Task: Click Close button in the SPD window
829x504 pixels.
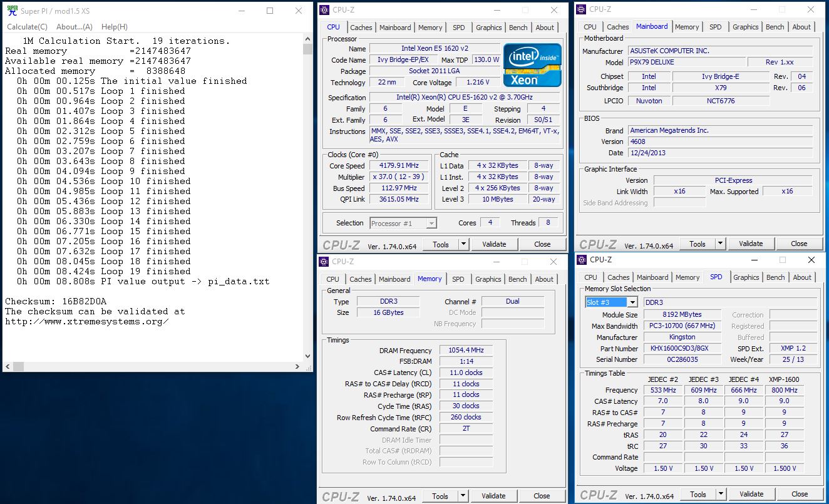Action: [800, 494]
